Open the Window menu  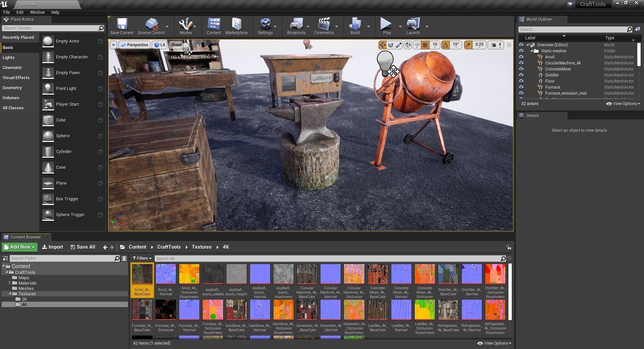pos(37,12)
